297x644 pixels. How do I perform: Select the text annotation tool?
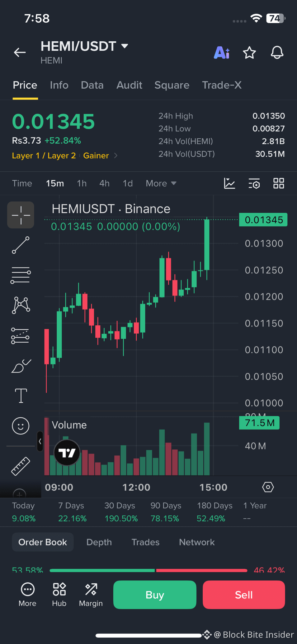coord(21,396)
